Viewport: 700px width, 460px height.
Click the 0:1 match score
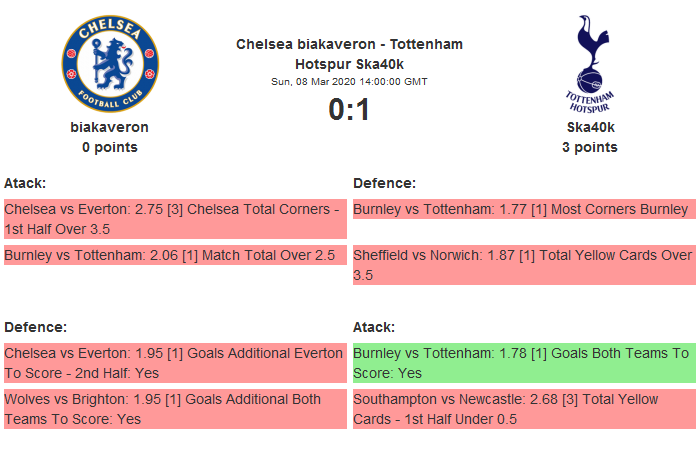(349, 109)
